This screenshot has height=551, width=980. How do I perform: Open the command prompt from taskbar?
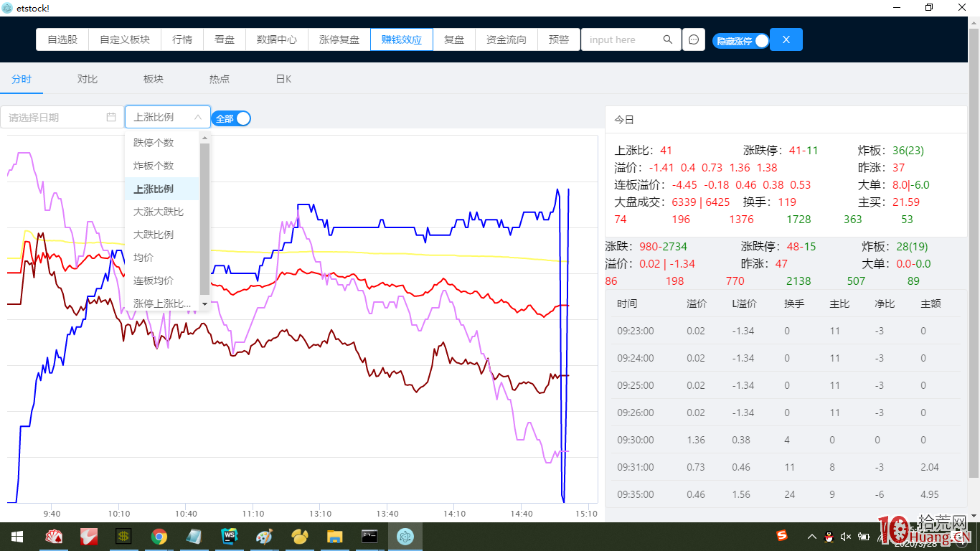coord(370,537)
